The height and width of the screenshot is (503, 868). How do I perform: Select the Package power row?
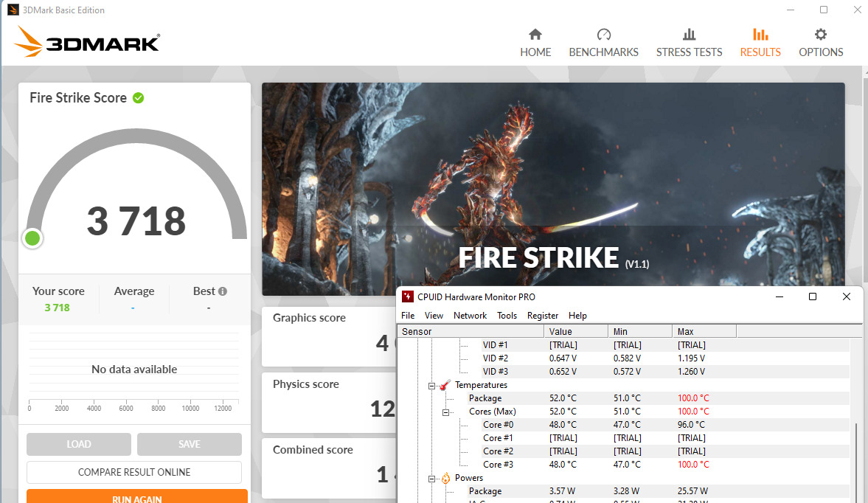[x=624, y=490]
